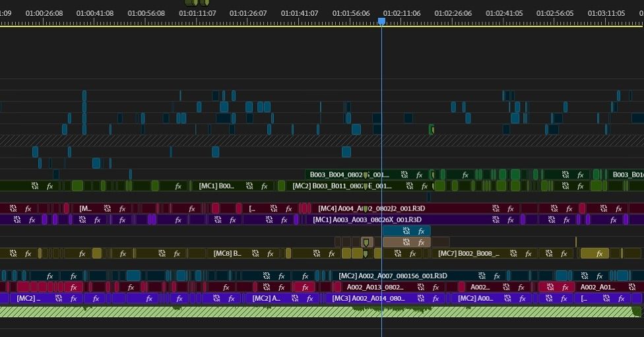Click ruler at timecode 01:00:56:08

tap(146, 14)
